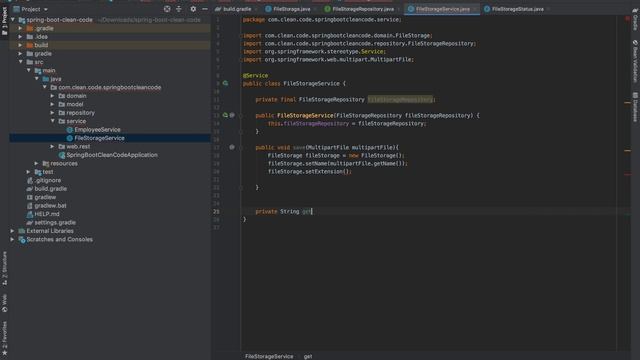
Task: Open the Gradle tool window on right
Action: [635, 20]
